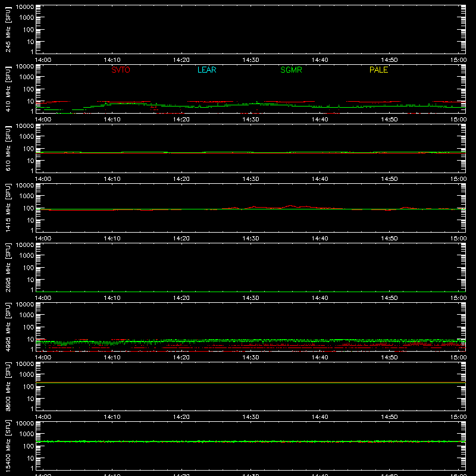This screenshot has height=476, width=476.
Task: Click 14:00 tick label below 245 MHz panel
Action: [x=43, y=60]
